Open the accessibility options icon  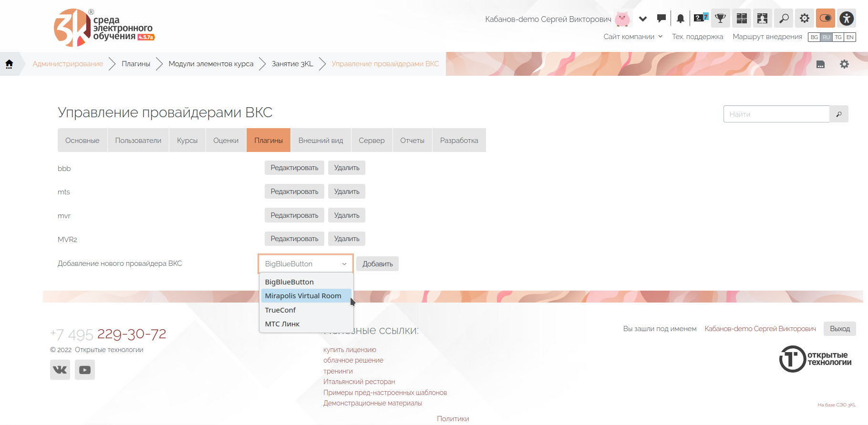(x=847, y=19)
